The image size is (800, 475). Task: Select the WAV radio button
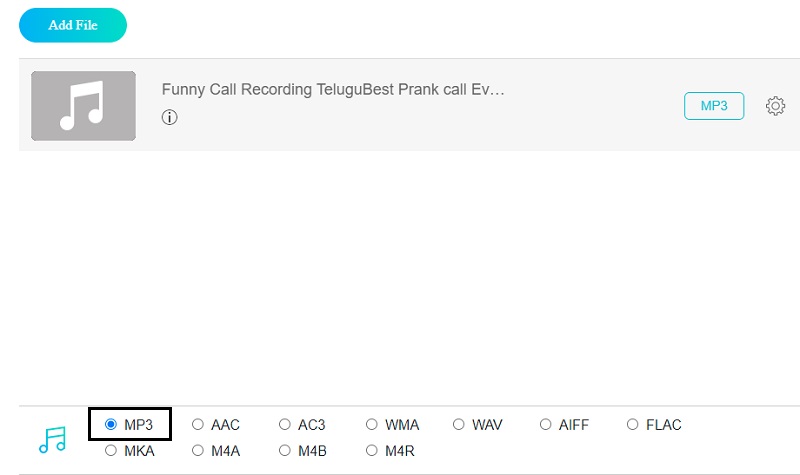point(459,425)
